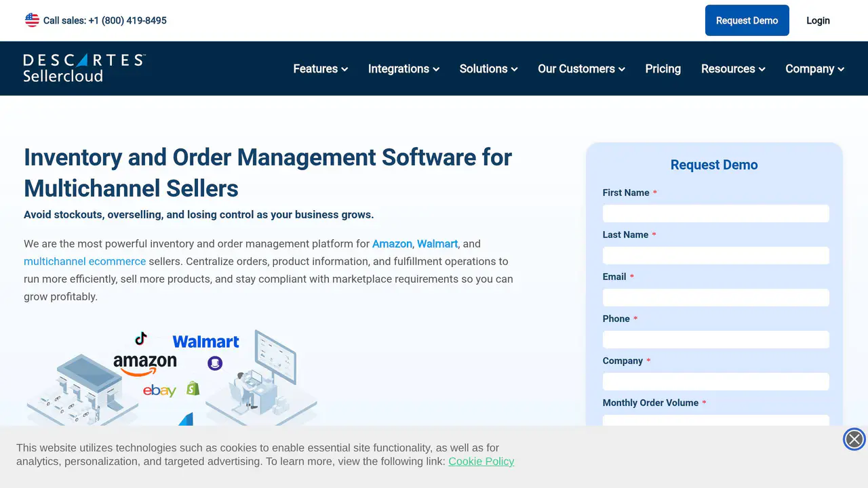Focus the First Name field
868x488 pixels.
point(716,213)
